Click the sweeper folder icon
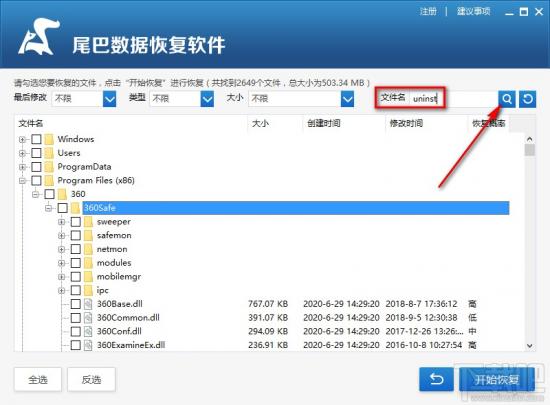Viewport: 550px width, 405px height. point(88,222)
